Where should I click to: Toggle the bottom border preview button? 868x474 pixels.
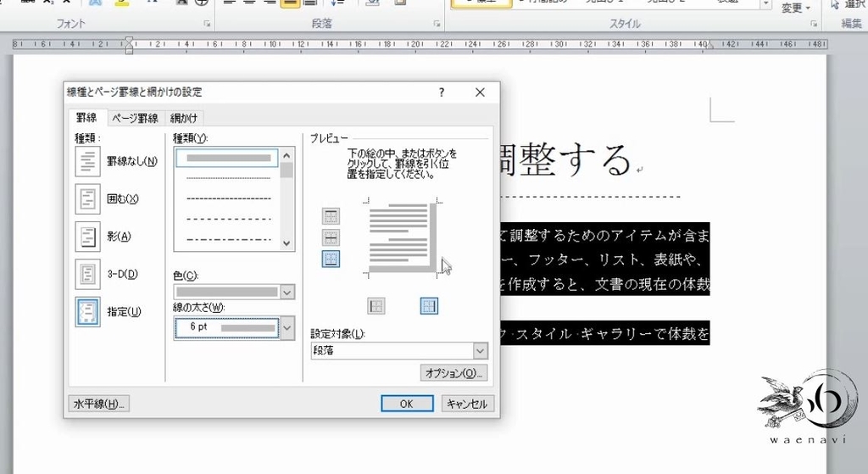pyautogui.click(x=331, y=259)
